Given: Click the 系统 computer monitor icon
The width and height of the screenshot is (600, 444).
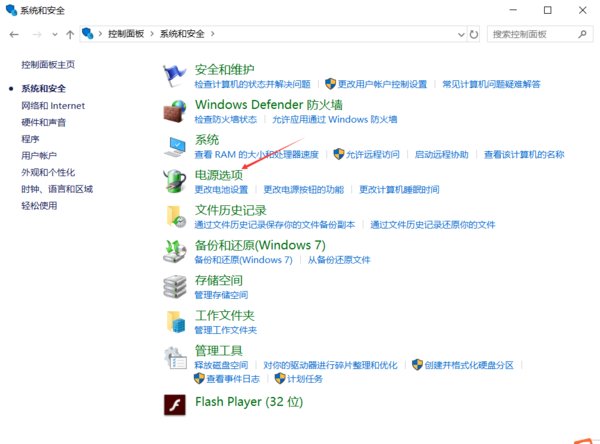Looking at the screenshot, I should point(175,147).
